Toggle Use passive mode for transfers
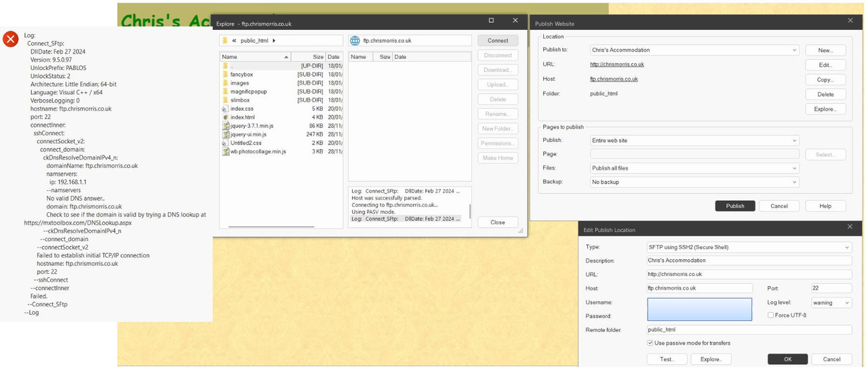Screen dimensions: 868x386 click(650, 343)
